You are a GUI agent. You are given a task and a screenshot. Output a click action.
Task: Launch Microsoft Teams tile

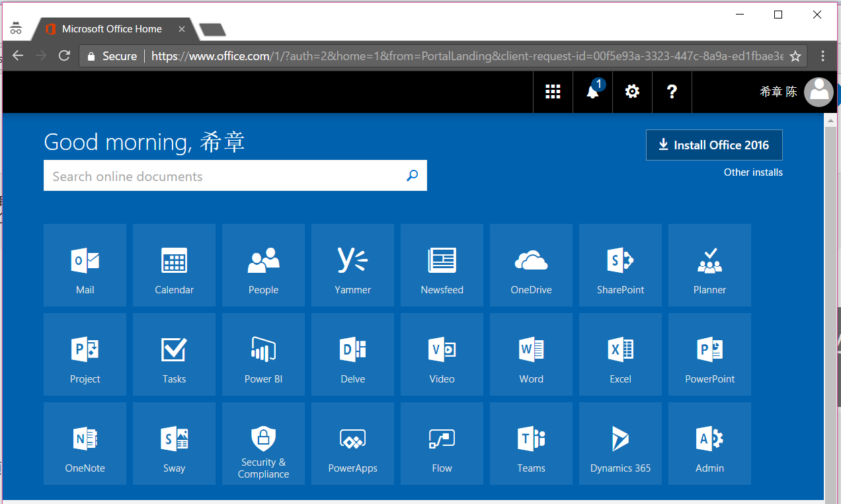coord(531,443)
